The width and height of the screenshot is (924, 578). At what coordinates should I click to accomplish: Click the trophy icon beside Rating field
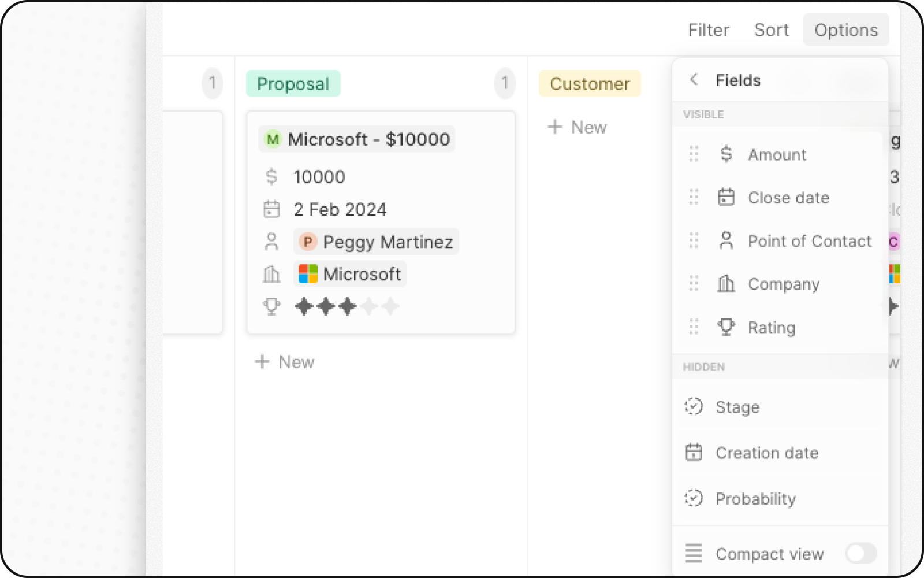coord(726,327)
